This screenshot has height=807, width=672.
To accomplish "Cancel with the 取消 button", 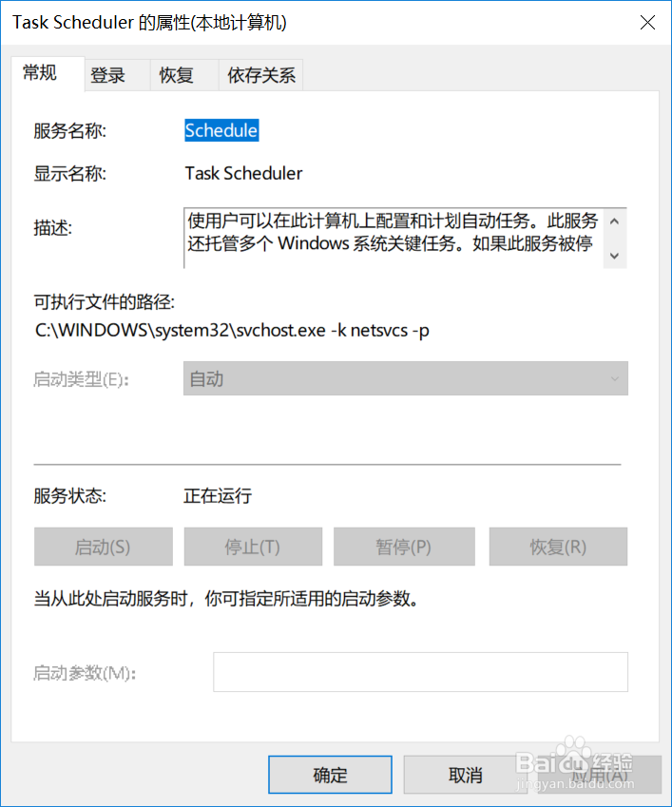I will [x=465, y=775].
